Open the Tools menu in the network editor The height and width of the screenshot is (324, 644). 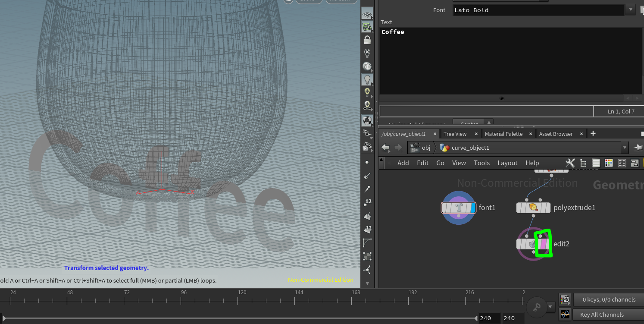click(x=481, y=163)
